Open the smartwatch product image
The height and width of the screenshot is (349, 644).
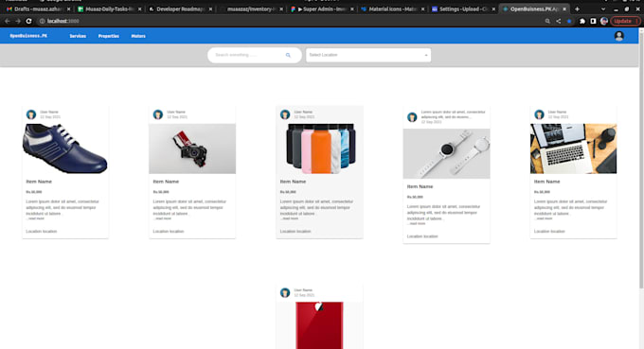click(x=446, y=153)
